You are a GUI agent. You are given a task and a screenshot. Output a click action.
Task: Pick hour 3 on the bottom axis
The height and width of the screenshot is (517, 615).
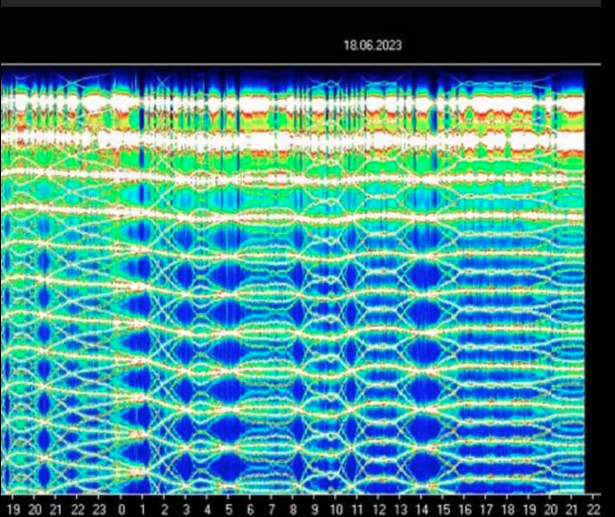point(186,508)
